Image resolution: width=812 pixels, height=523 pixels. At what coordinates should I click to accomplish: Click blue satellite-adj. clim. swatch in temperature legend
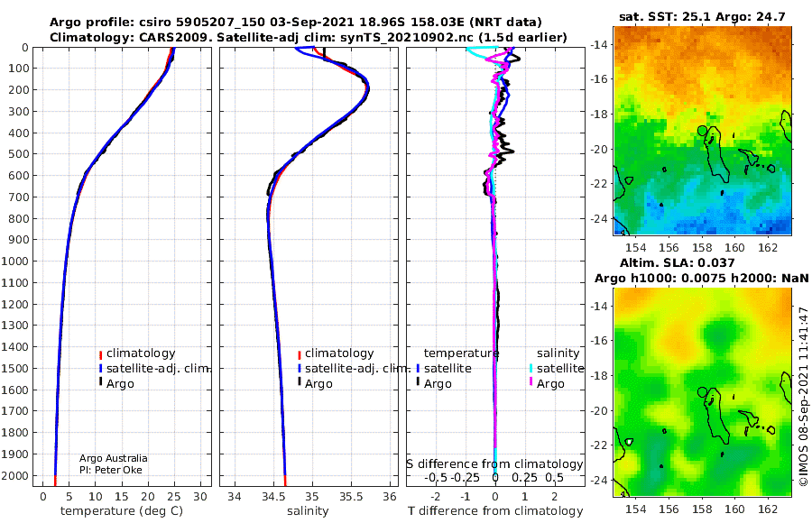(100, 369)
